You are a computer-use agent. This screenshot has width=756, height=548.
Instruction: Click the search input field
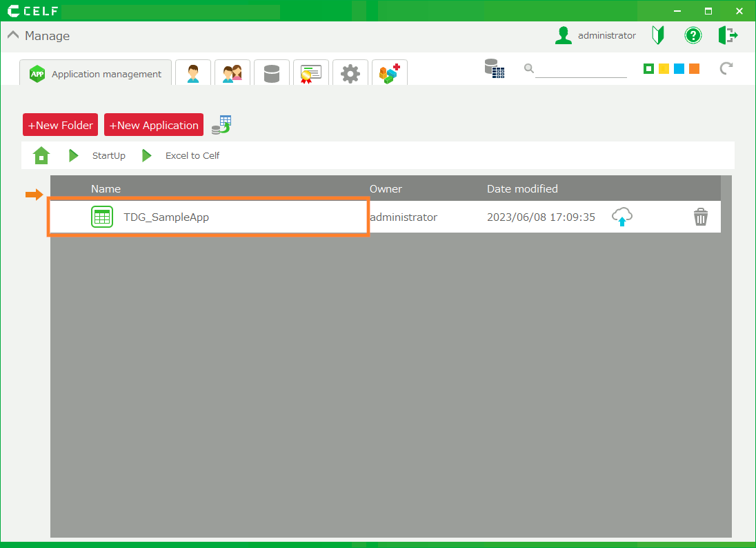pos(580,69)
